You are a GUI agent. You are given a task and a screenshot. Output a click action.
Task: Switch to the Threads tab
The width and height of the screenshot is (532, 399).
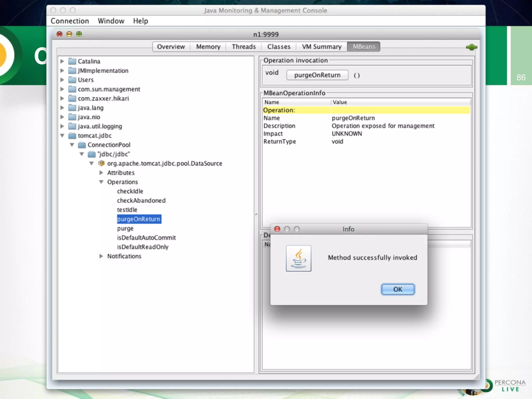coord(244,47)
